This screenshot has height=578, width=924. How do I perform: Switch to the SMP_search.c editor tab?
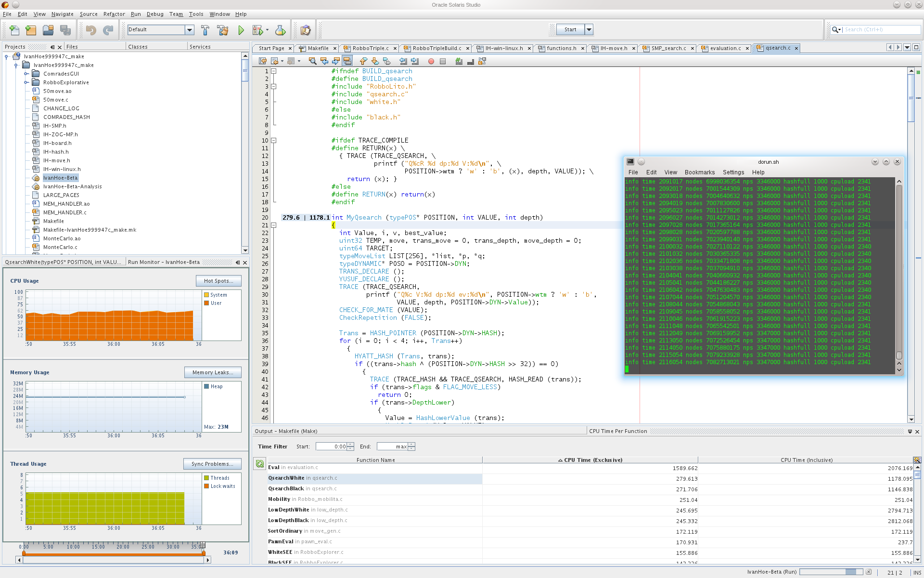668,48
